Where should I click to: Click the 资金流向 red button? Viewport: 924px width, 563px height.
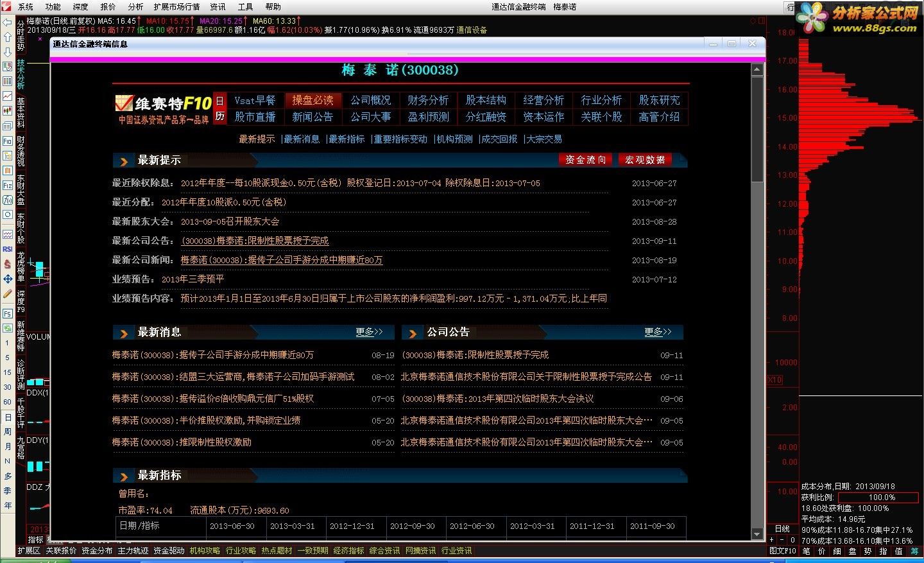[x=585, y=160]
